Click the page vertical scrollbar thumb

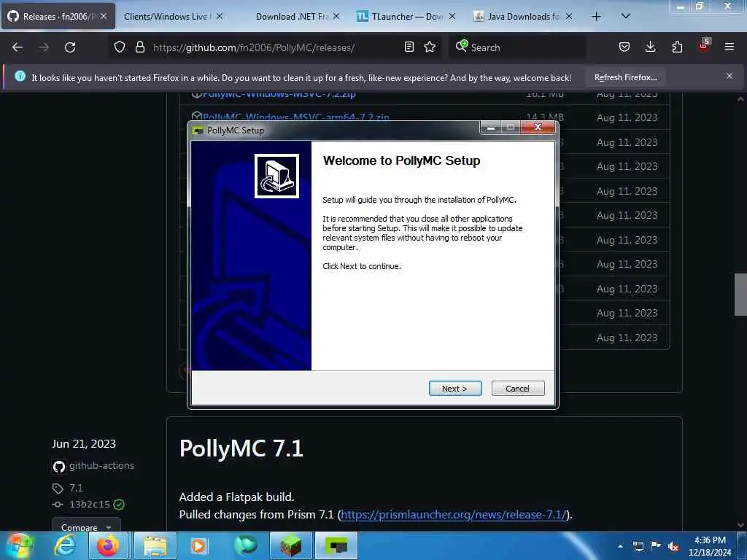tap(740, 295)
